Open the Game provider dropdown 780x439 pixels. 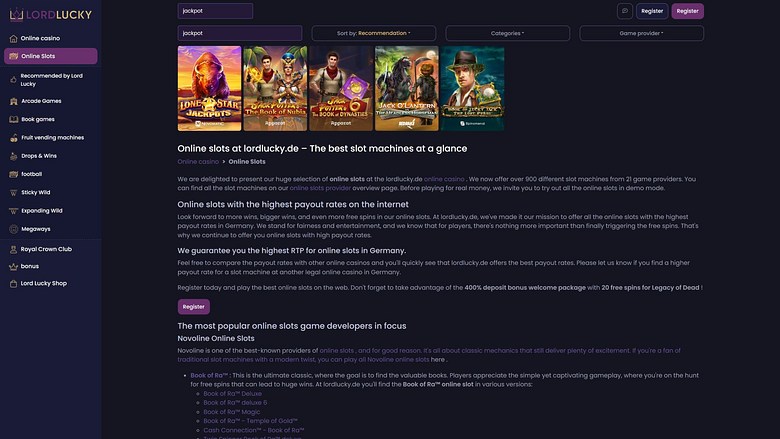[641, 33]
